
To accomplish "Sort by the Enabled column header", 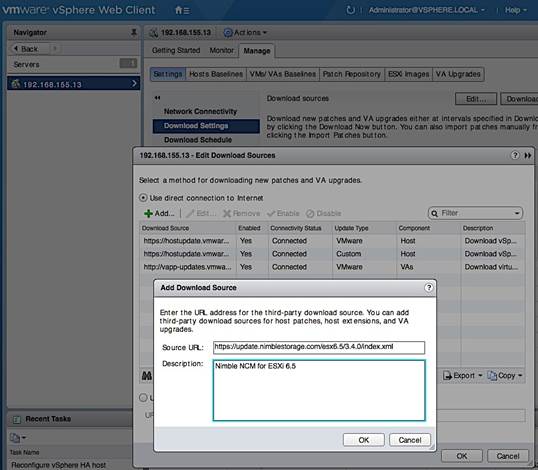I will [x=252, y=228].
